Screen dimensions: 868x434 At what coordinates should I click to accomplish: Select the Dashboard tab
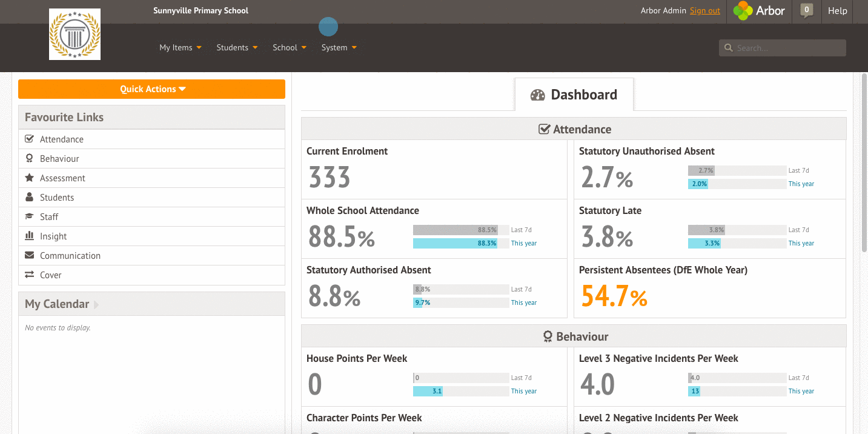[574, 95]
